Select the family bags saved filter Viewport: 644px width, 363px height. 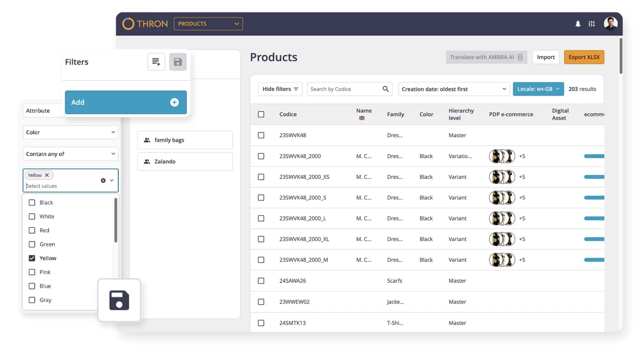(x=185, y=140)
